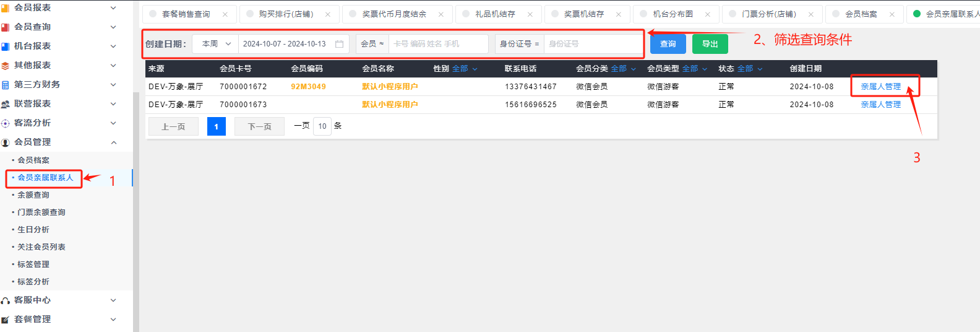The height and width of the screenshot is (332, 980).
Task: Close the 机台分布图 tab
Action: pos(708,14)
